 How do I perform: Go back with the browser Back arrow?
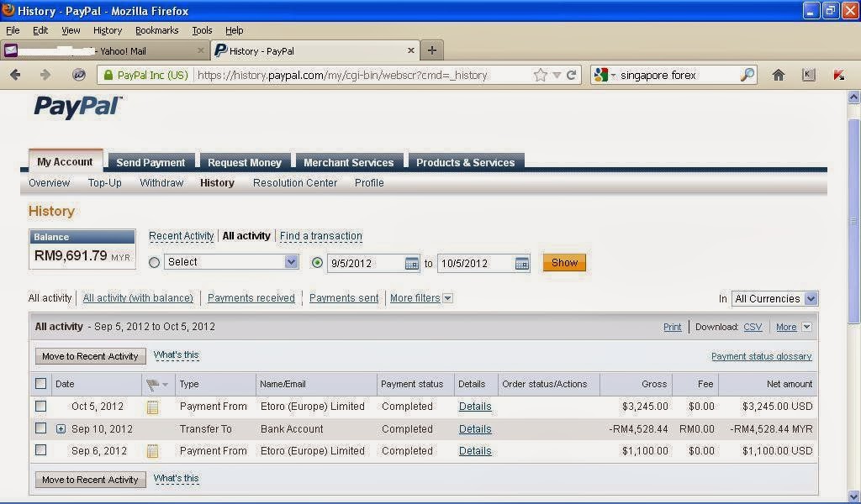click(x=15, y=75)
